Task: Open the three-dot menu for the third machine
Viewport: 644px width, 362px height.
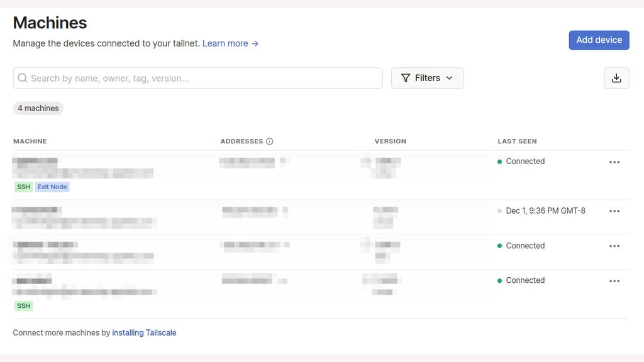Action: [614, 246]
